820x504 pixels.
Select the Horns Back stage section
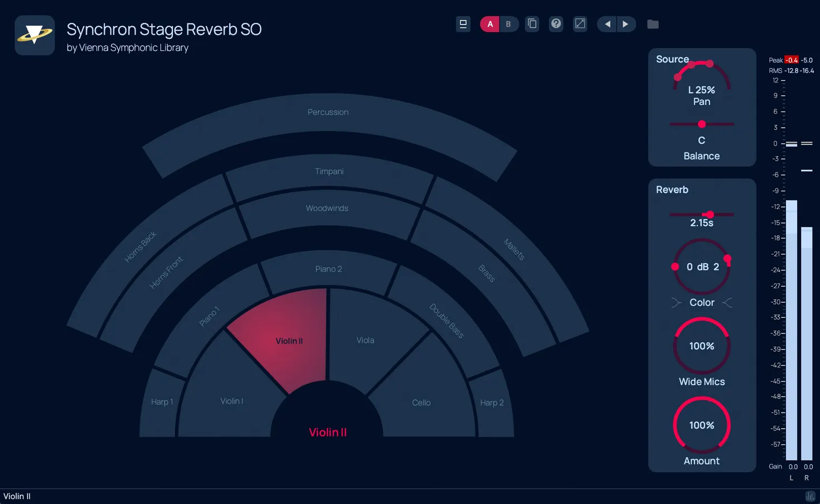tap(141, 246)
